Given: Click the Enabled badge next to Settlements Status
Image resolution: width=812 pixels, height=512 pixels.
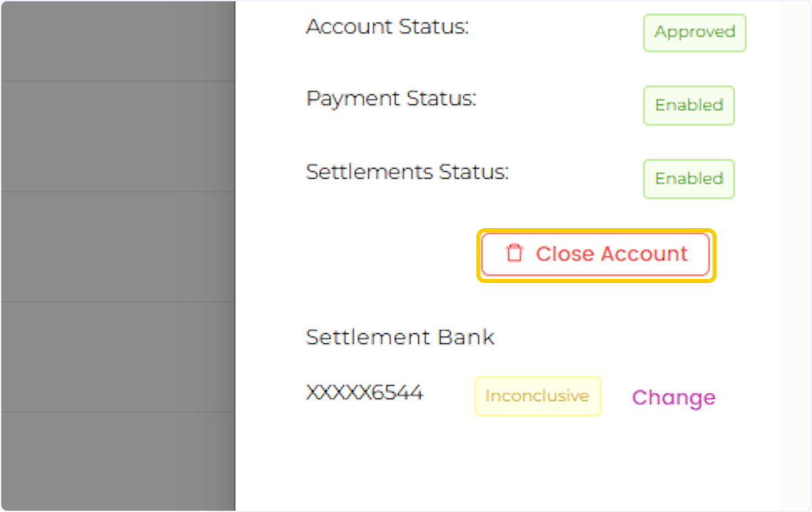Looking at the screenshot, I should (x=688, y=178).
